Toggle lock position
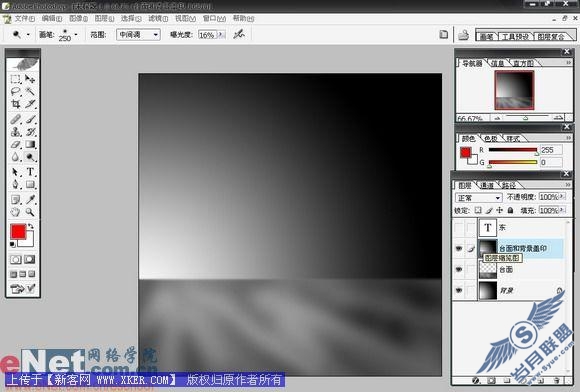Image resolution: width=580 pixels, height=392 pixels. tap(500, 210)
